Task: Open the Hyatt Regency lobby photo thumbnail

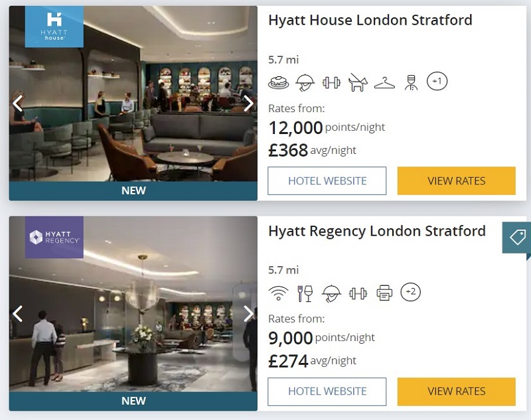Action: 133,305
